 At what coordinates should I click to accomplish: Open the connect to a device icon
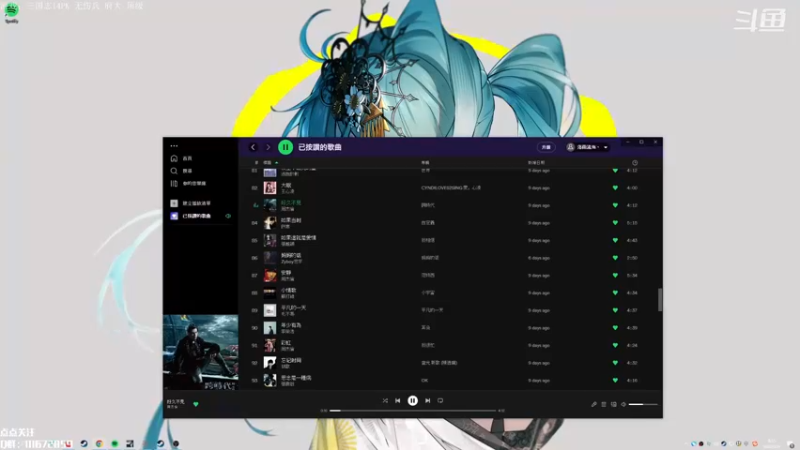(x=614, y=404)
